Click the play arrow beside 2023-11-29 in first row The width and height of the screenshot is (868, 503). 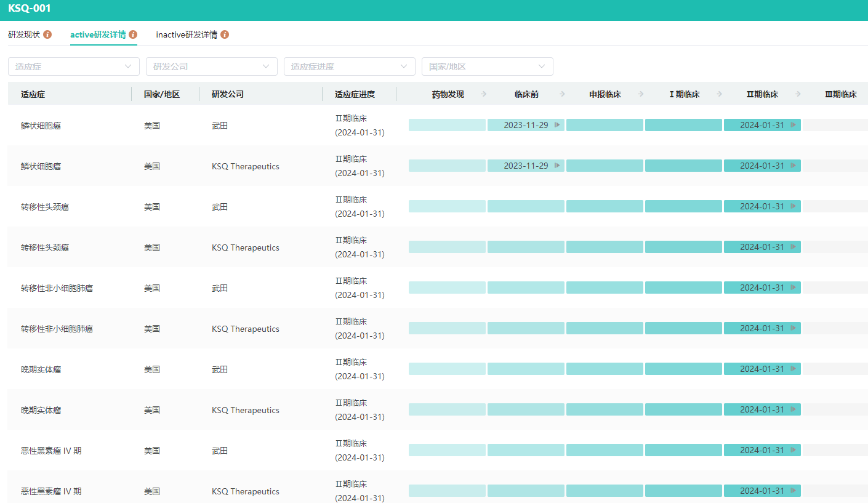557,125
